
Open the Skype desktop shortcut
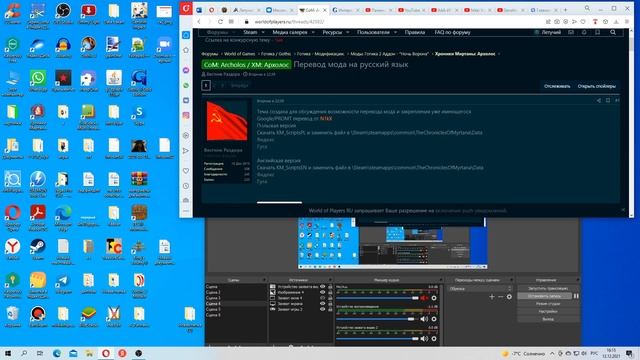click(x=139, y=114)
